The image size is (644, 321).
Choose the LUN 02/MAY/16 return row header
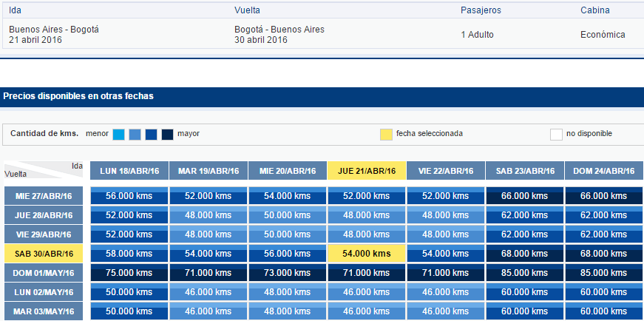tap(44, 292)
